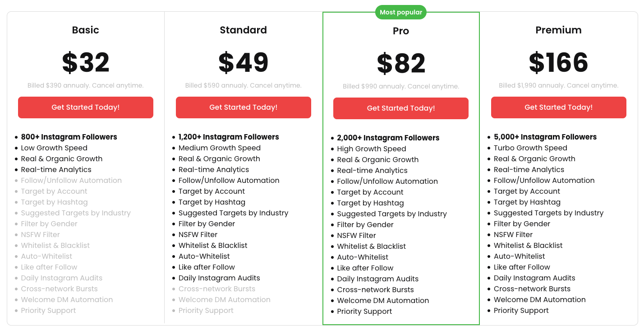
Task: Click Priority Support in the Pro plan
Action: 364,311
